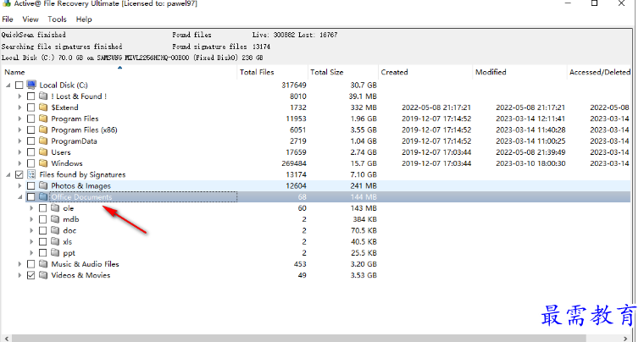Maximize the File Recovery window
This screenshot has width=644, height=342.
[x=594, y=3]
